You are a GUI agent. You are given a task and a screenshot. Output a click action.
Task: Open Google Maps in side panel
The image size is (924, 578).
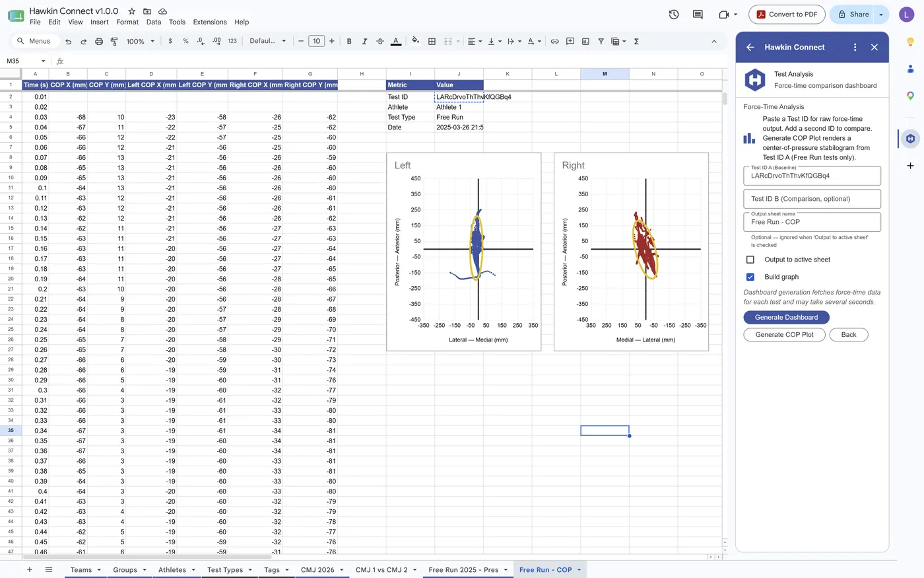(911, 96)
